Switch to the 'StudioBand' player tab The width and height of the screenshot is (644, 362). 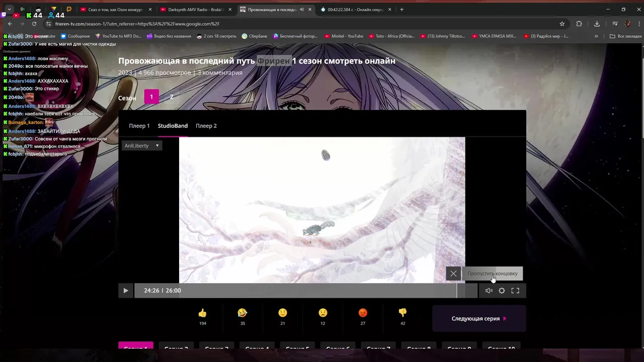pos(173,126)
